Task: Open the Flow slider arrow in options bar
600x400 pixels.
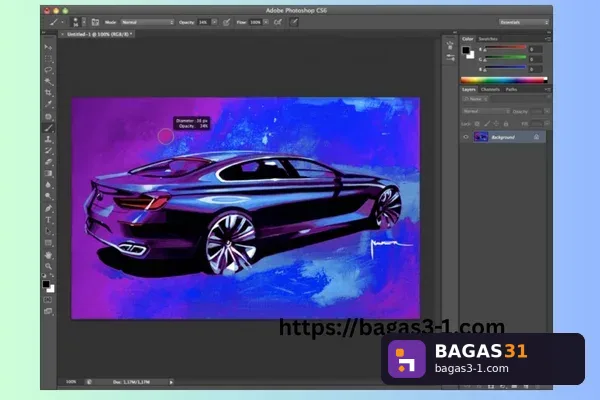Action: click(x=266, y=22)
